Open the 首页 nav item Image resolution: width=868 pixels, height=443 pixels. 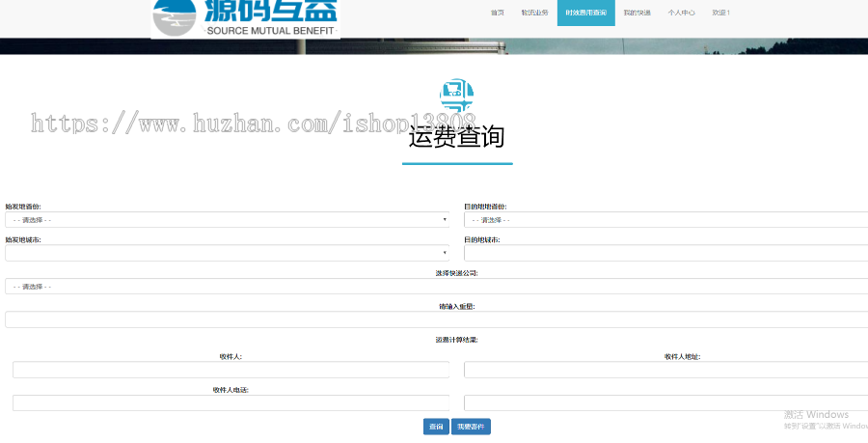click(x=497, y=13)
